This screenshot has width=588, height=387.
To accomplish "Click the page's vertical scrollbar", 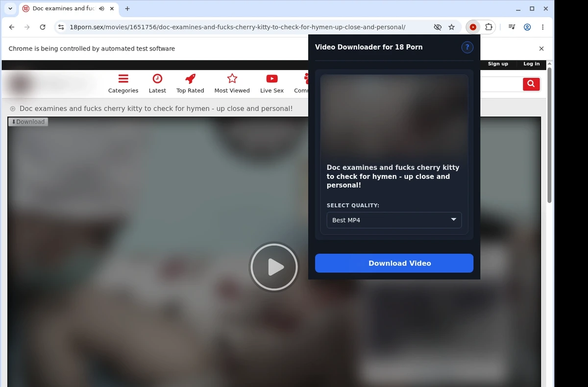I will point(549,135).
